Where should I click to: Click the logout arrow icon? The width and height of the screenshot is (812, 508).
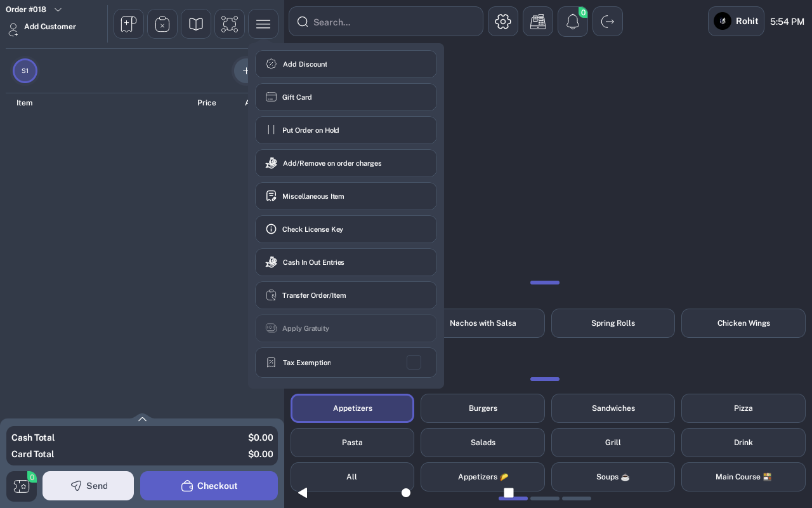[608, 22]
